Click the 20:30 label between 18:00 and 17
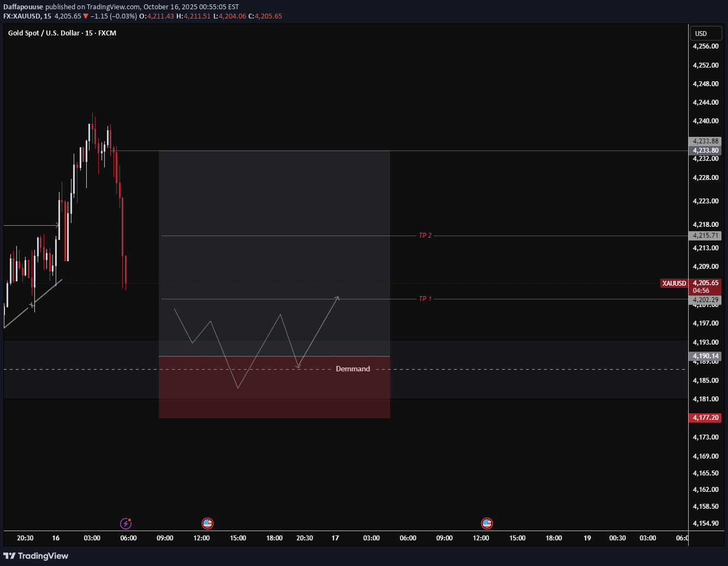Screen dimensions: 728x566 pyautogui.click(x=305, y=538)
